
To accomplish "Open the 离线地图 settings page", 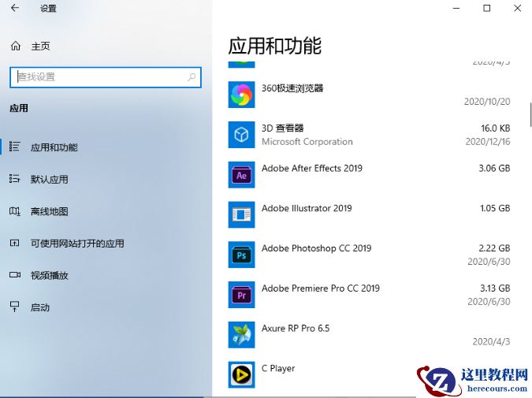I will coord(49,211).
